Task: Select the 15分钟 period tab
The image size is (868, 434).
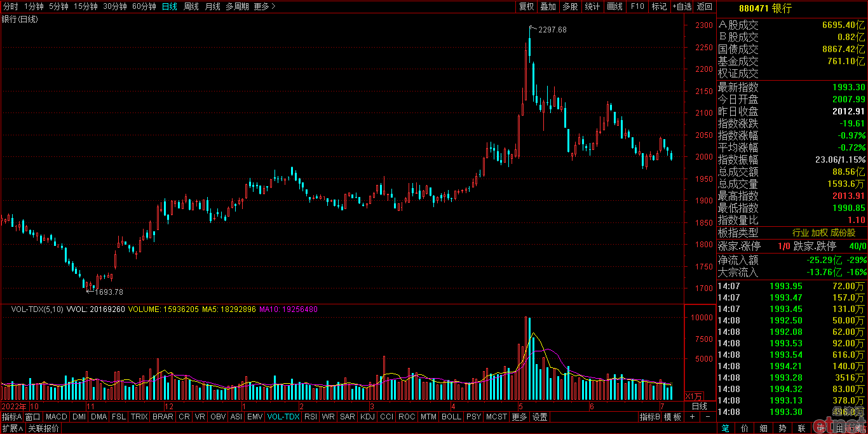Action: point(86,6)
